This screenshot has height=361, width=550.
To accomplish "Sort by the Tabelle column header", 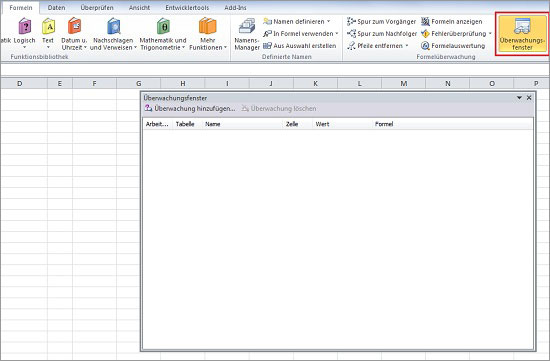I will click(187, 124).
